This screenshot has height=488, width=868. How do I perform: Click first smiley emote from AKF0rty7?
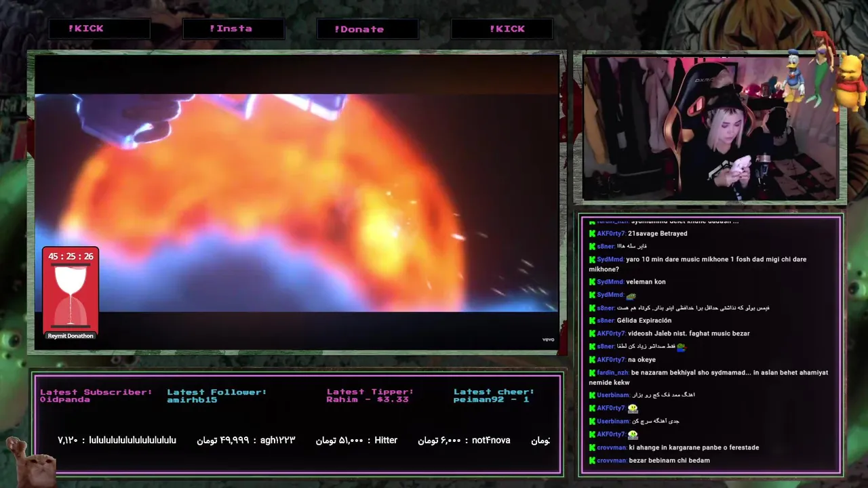632,408
